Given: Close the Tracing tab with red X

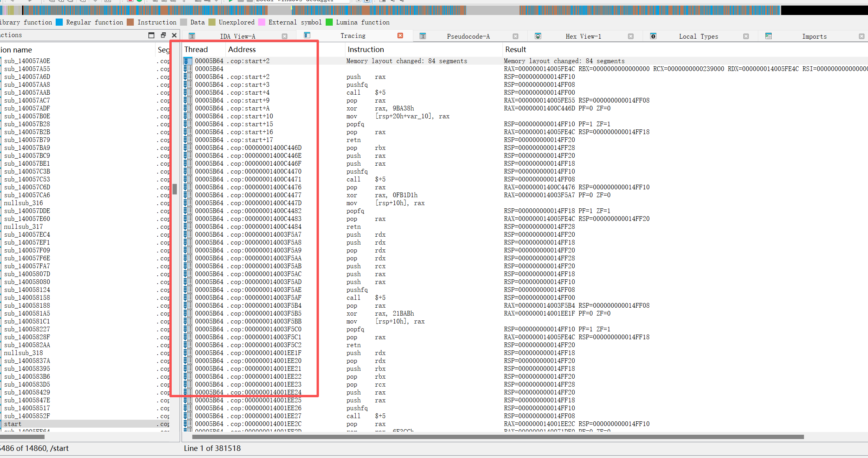Looking at the screenshot, I should (400, 36).
